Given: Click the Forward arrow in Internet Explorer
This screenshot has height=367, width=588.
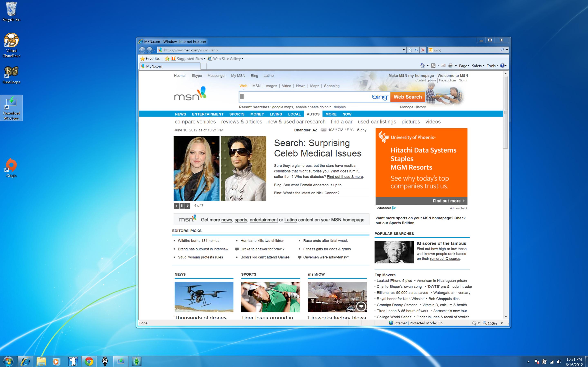Looking at the screenshot, I should pyautogui.click(x=149, y=50).
